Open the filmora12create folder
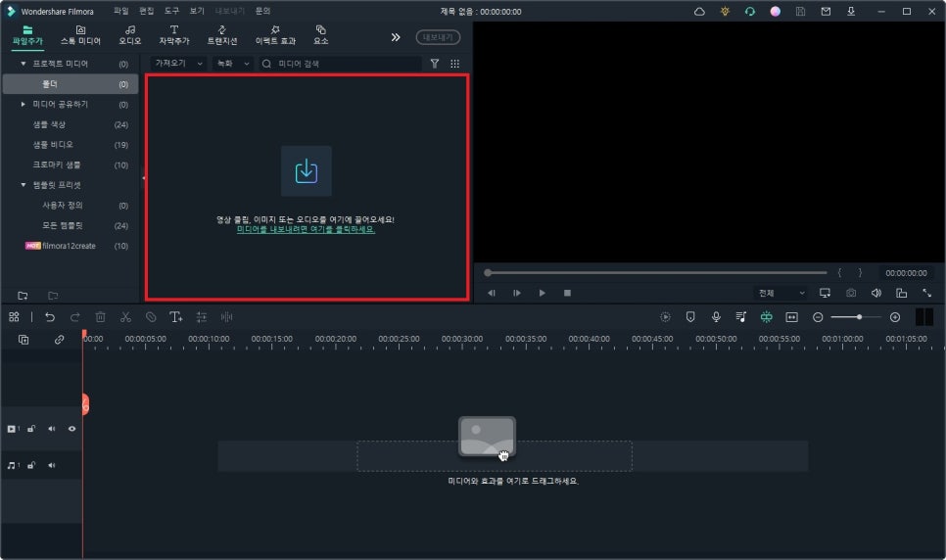Screen dimensions: 946x560 (71, 246)
